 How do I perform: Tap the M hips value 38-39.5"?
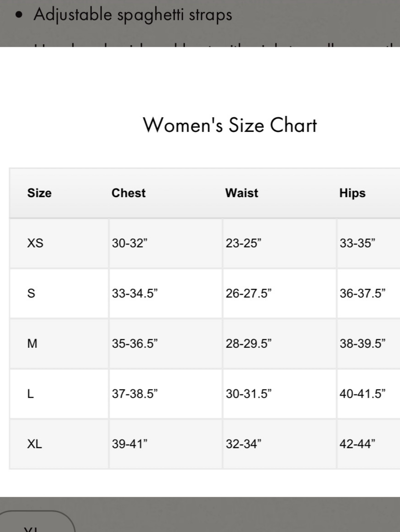click(x=362, y=343)
